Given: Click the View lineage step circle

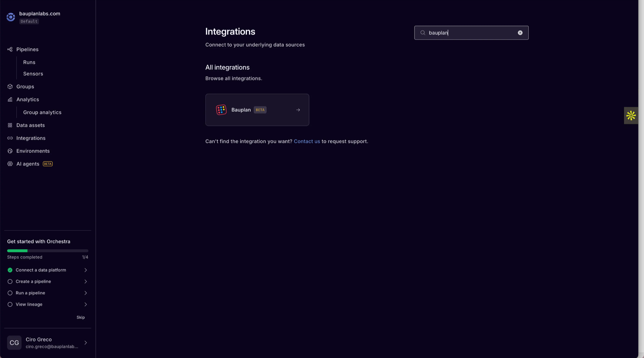Looking at the screenshot, I should tap(10, 304).
